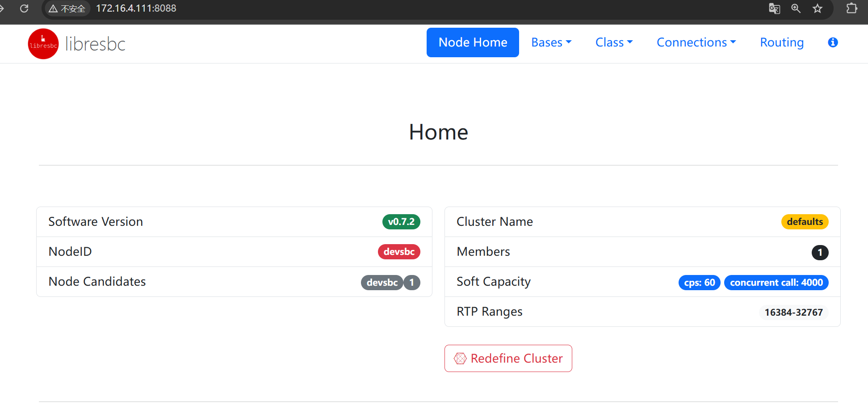This screenshot has width=868, height=406.
Task: Open the info circle icon in navbar
Action: [832, 42]
